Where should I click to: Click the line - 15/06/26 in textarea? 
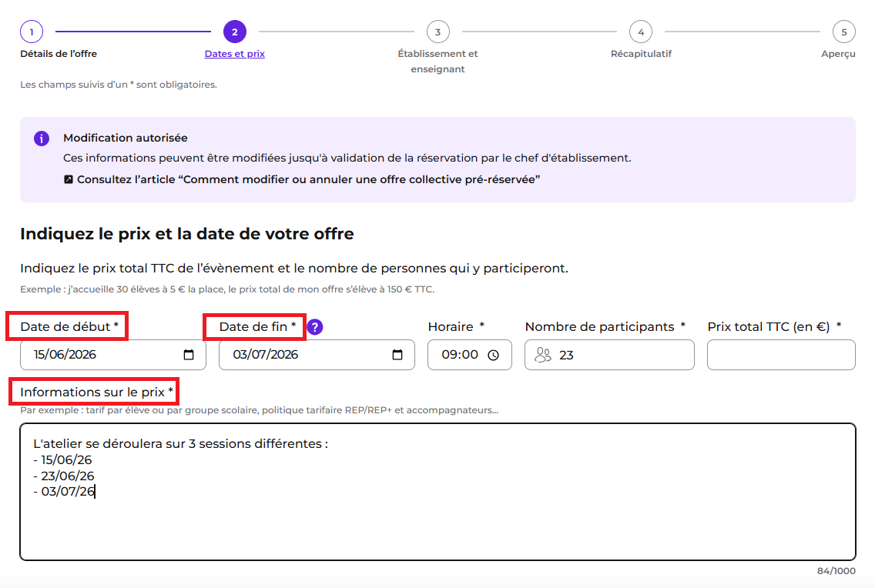pyautogui.click(x=62, y=459)
